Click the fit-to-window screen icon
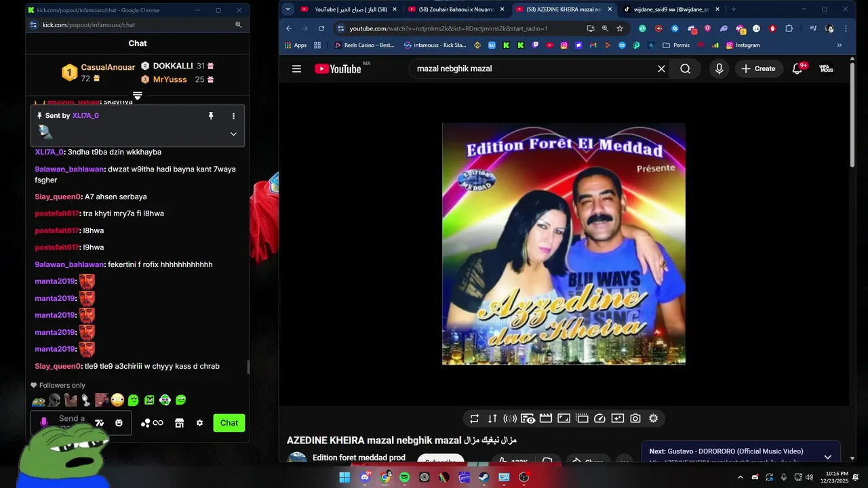Image resolution: width=868 pixels, height=488 pixels. (564, 418)
